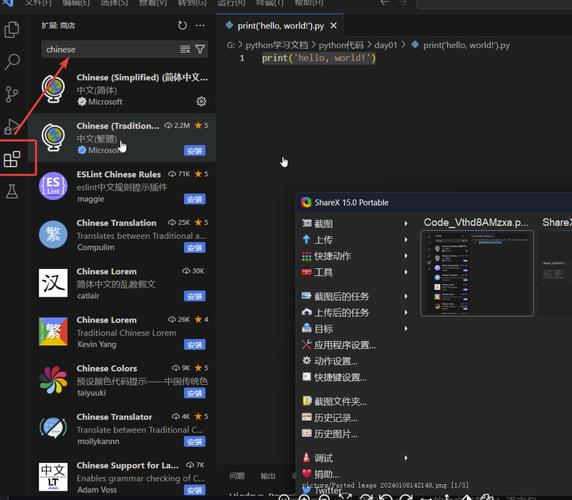Open the Run and Debug view

pyautogui.click(x=12, y=126)
